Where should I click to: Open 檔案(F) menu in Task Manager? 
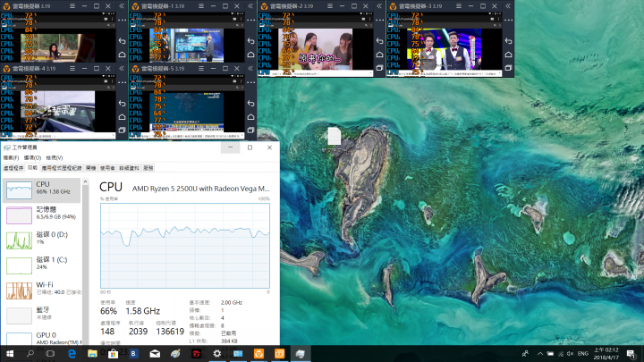[x=11, y=157]
